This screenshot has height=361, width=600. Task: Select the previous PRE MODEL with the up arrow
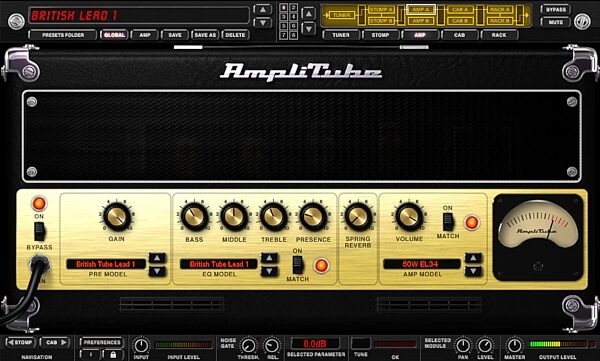pyautogui.click(x=157, y=258)
